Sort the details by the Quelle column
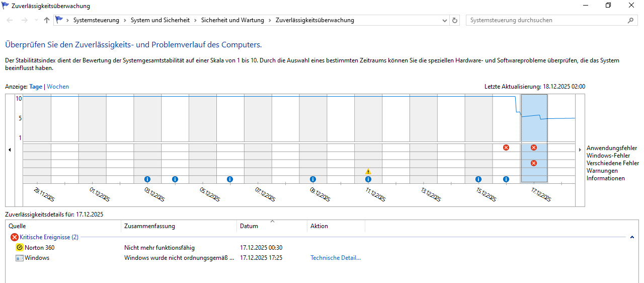644x283 pixels. click(63, 226)
